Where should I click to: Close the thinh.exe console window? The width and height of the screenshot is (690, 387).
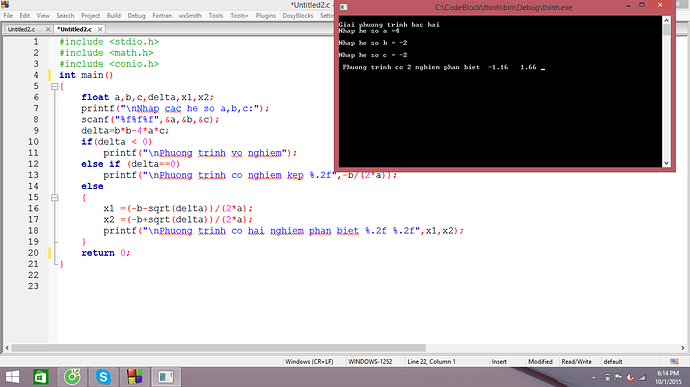(x=660, y=5)
